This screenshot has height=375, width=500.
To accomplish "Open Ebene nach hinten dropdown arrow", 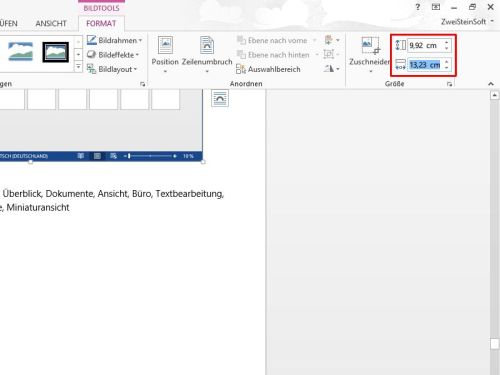I will pos(317,55).
